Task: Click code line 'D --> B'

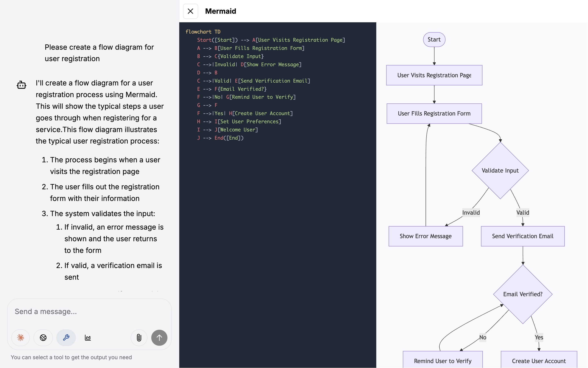Action: pos(207,73)
